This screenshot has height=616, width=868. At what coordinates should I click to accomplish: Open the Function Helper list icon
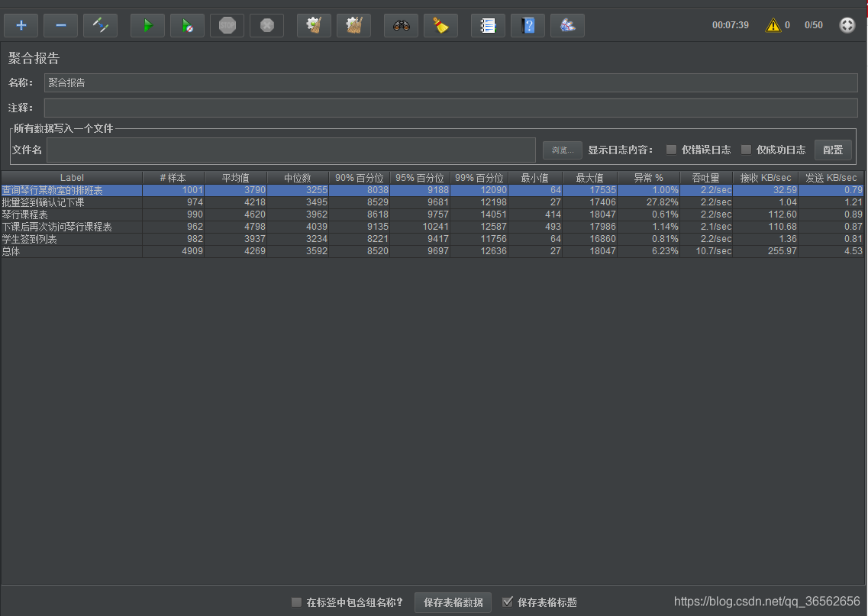coord(489,25)
